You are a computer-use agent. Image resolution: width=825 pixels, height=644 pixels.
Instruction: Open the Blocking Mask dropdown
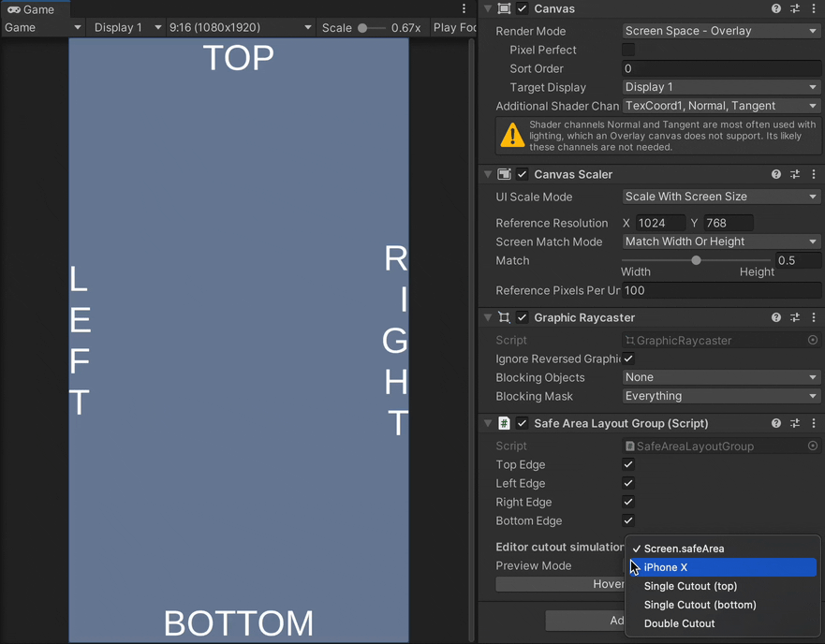click(x=721, y=396)
